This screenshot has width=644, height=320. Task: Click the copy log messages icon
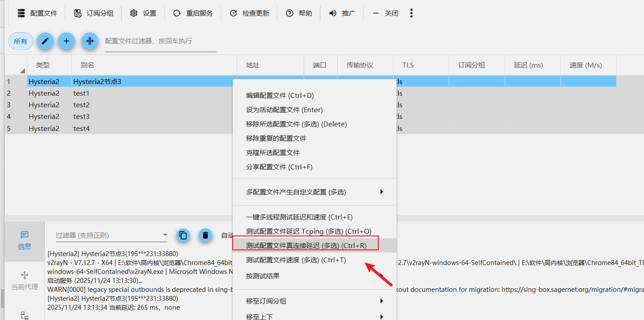183,235
